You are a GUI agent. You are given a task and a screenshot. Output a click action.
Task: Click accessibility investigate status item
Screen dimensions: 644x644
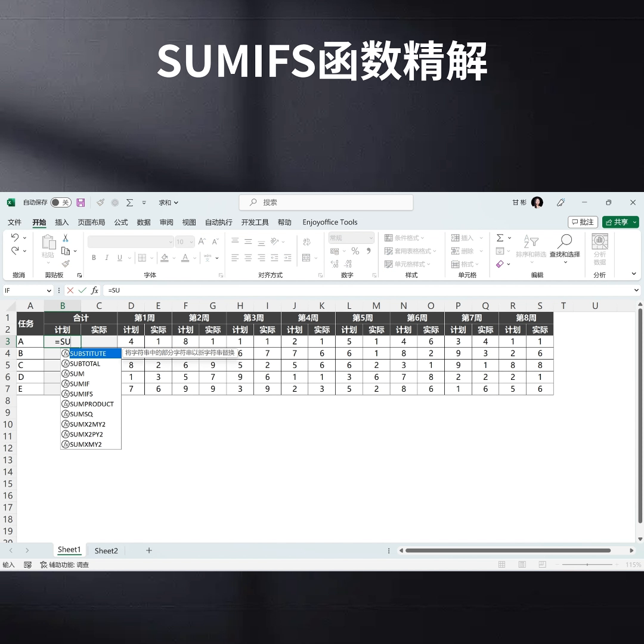[x=64, y=565]
